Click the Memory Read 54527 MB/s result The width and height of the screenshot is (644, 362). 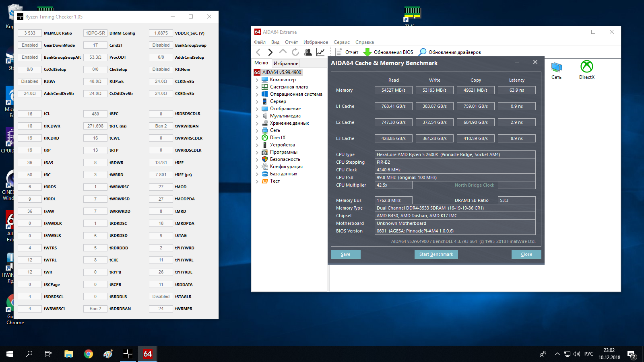click(394, 90)
